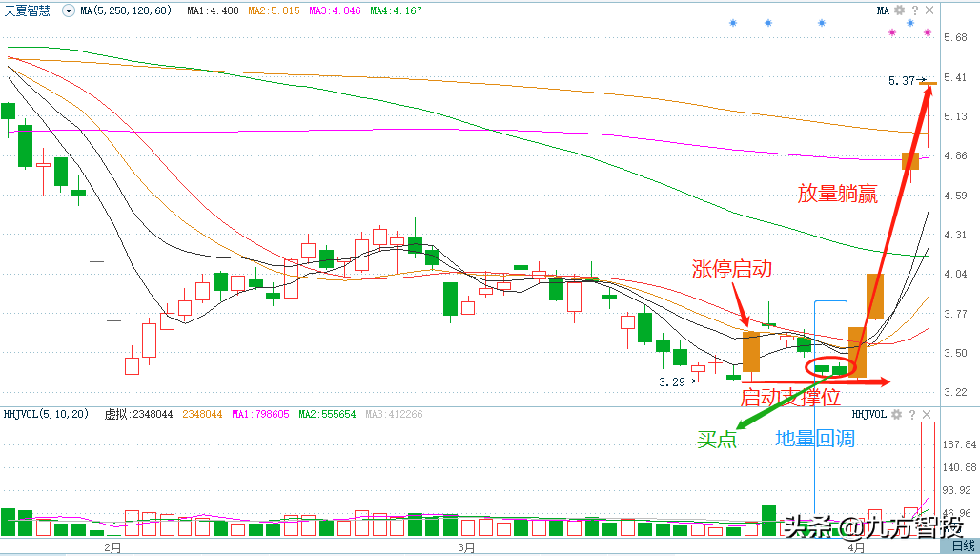This screenshot has height=556, width=980.
Task: Click the leftmost blue info star marker
Action: pyautogui.click(x=733, y=23)
